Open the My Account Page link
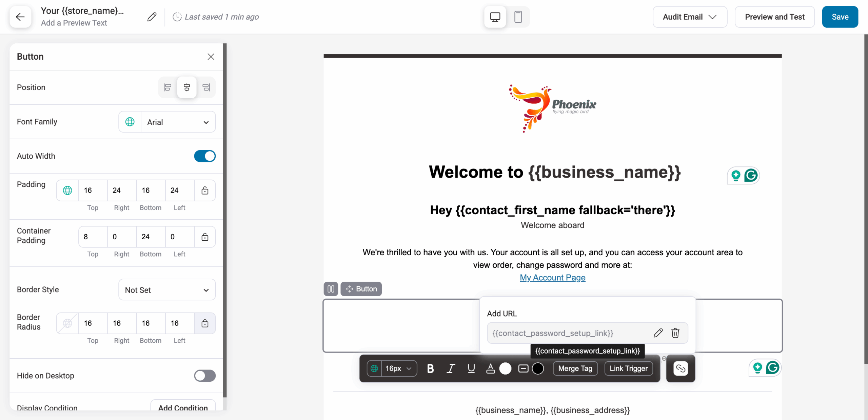 click(552, 277)
